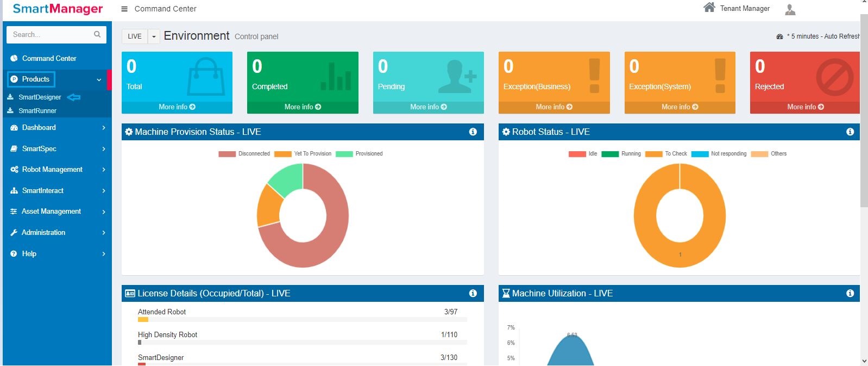Toggle the Disconnected legend in provision chart
The height and width of the screenshot is (366, 868).
(x=244, y=154)
